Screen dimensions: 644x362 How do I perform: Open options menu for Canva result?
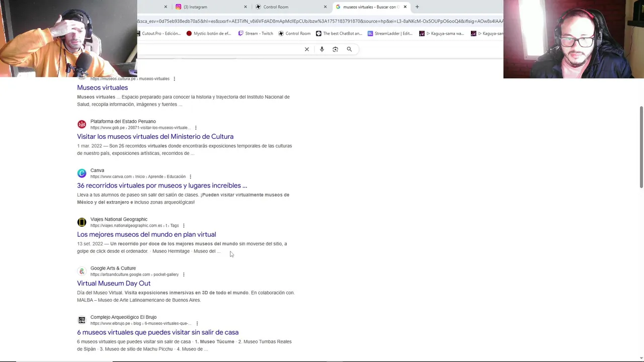pos(190,176)
